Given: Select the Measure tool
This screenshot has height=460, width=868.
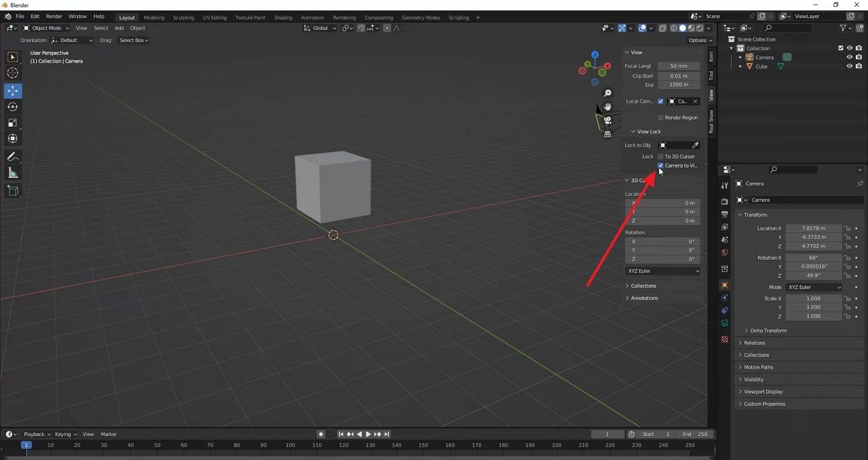Looking at the screenshot, I should coord(12,172).
